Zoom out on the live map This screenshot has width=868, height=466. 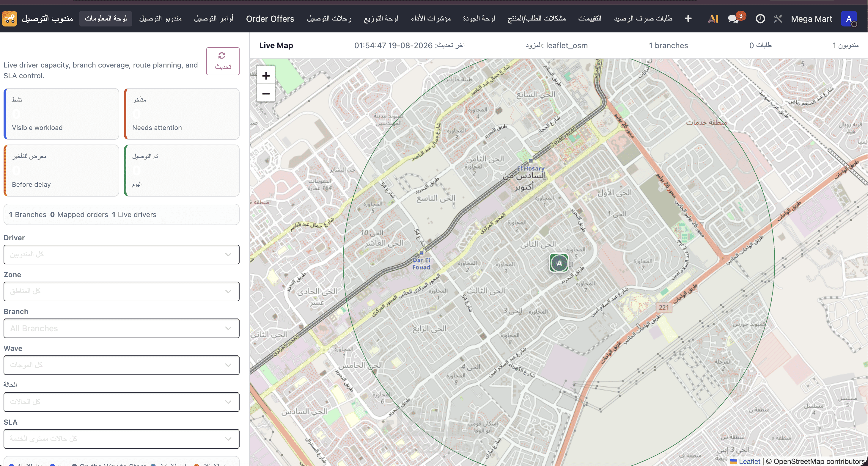click(x=266, y=93)
